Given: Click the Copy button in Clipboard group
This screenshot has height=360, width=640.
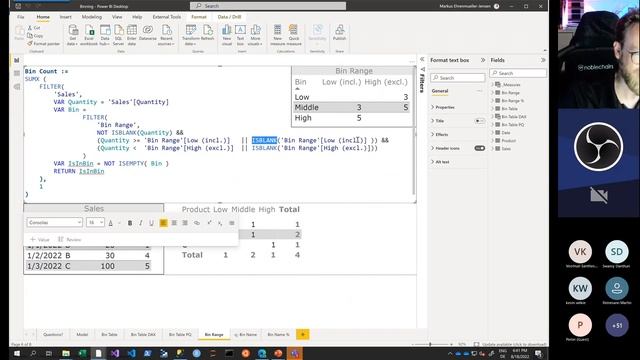Looking at the screenshot, I should 35,36.
